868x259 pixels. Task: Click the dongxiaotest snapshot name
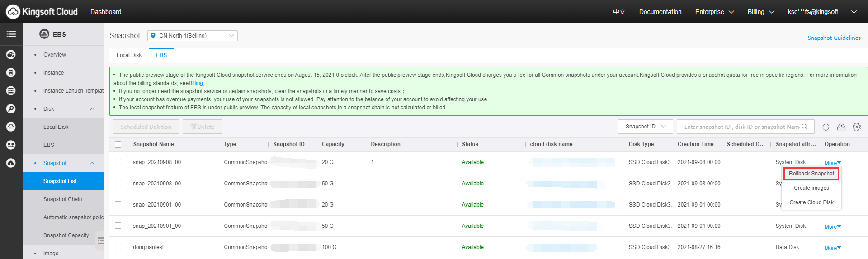coord(148,247)
